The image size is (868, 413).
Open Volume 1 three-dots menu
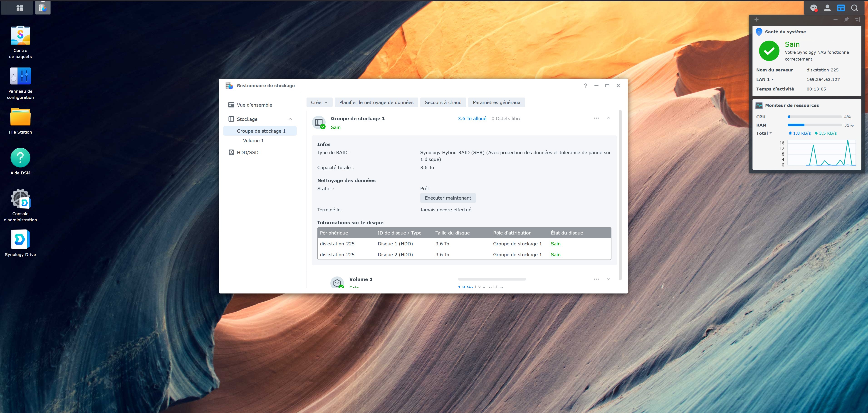point(596,279)
